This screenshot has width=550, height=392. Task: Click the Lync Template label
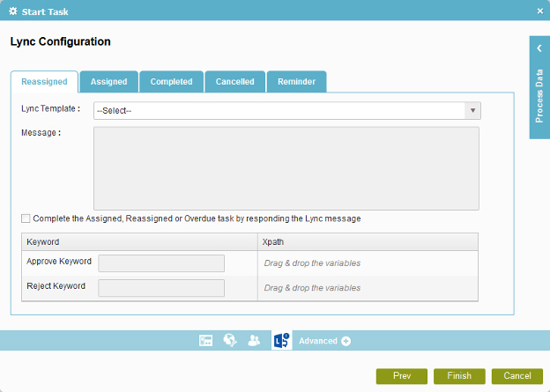(50, 108)
